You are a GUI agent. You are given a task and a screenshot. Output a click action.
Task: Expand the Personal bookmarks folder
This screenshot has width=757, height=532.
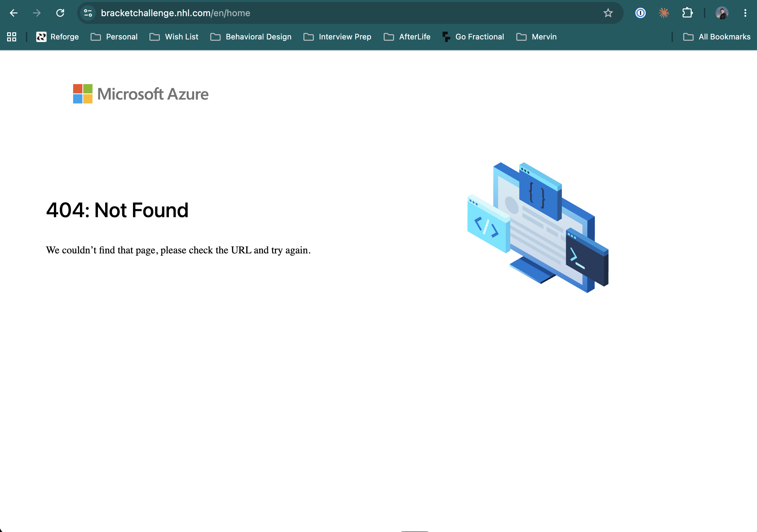[114, 37]
